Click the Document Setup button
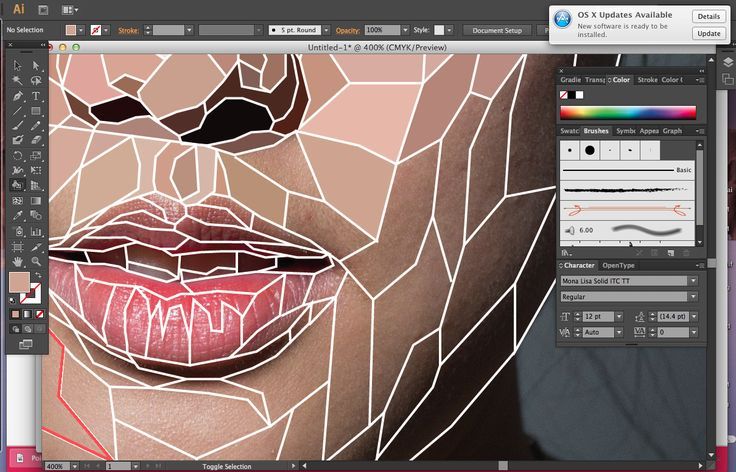 (x=497, y=30)
